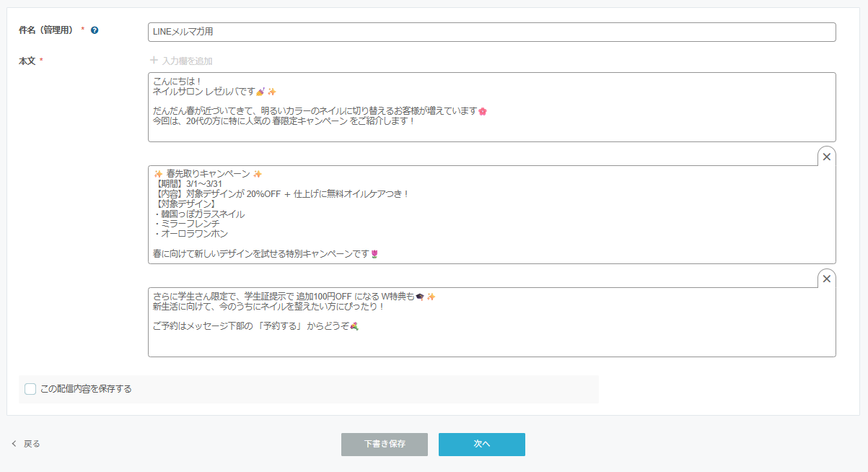
Task: Click the 件名（管理用） label
Action: click(47, 30)
